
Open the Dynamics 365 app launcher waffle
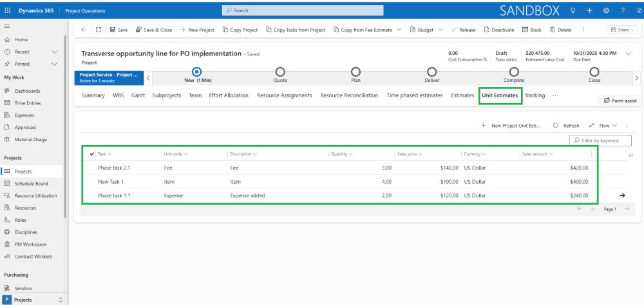(8, 10)
